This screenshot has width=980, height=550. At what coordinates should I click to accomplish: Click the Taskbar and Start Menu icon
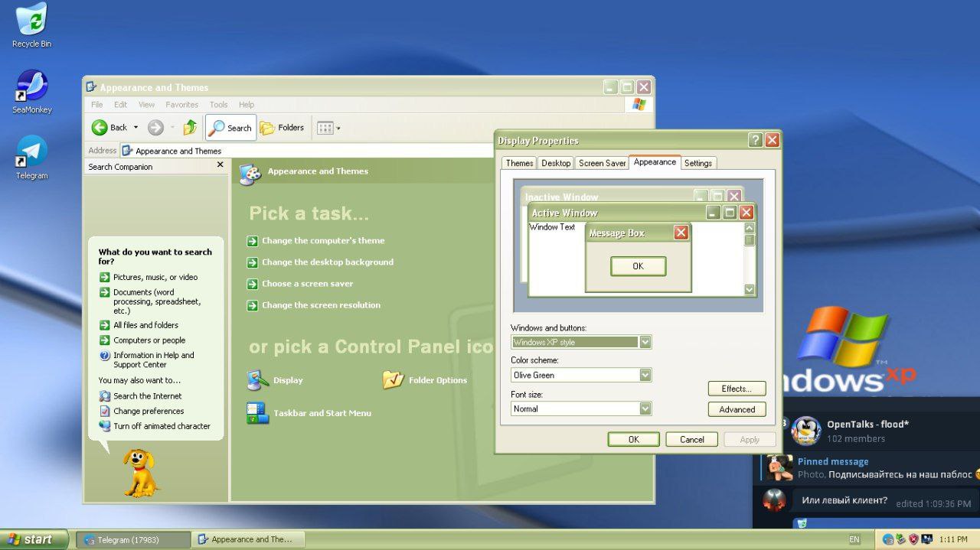[309, 413]
